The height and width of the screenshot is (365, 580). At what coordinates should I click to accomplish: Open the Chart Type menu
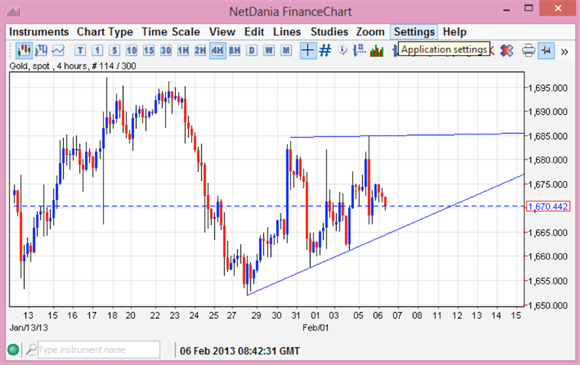click(x=105, y=32)
